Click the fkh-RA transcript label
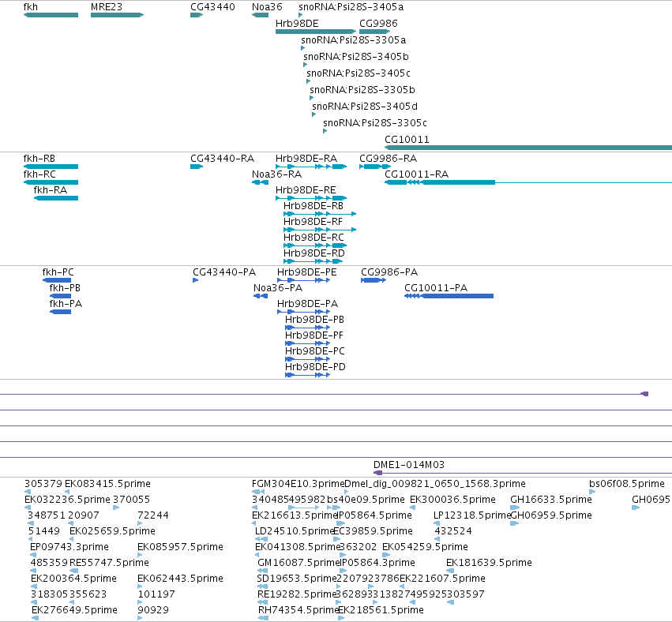The width and height of the screenshot is (672, 622). (50, 189)
